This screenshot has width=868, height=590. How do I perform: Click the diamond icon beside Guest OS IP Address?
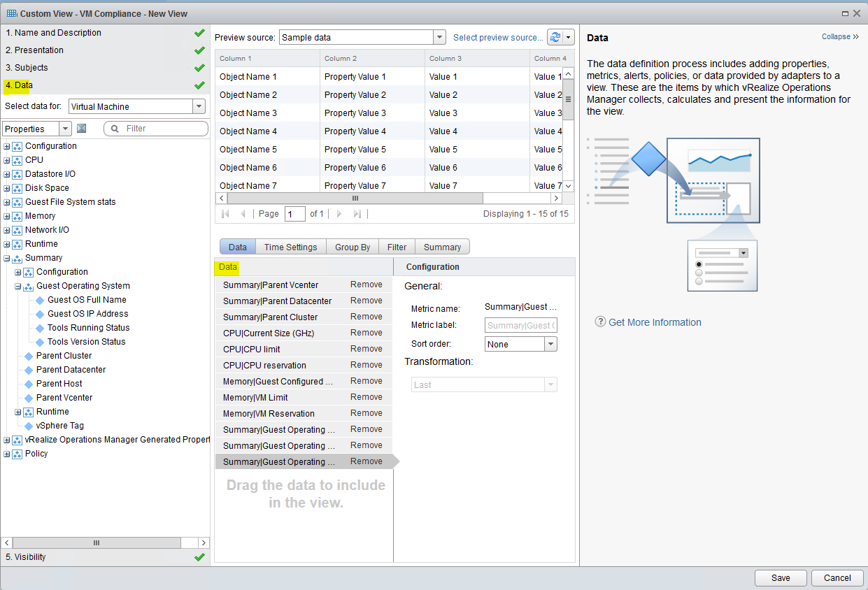(40, 314)
